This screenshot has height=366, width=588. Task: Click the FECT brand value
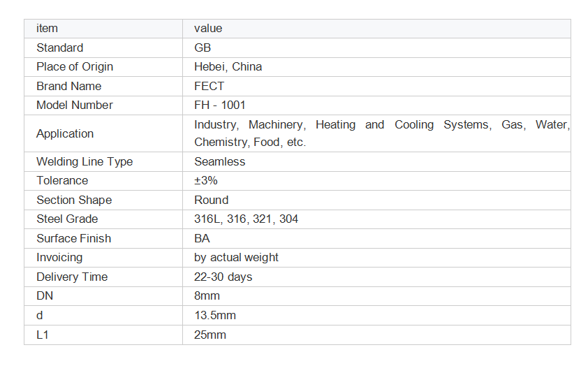(x=209, y=86)
